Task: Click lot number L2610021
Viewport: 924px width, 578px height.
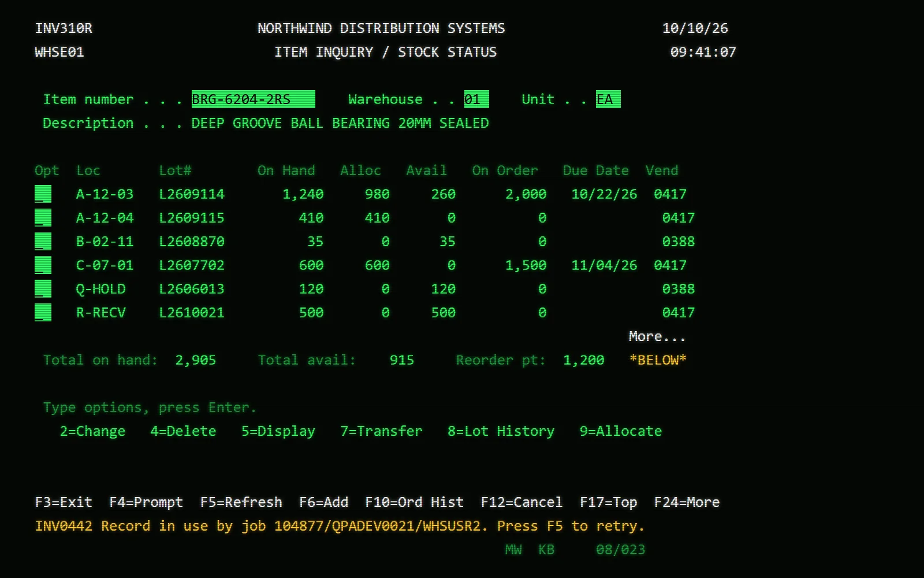Action: pyautogui.click(x=192, y=313)
